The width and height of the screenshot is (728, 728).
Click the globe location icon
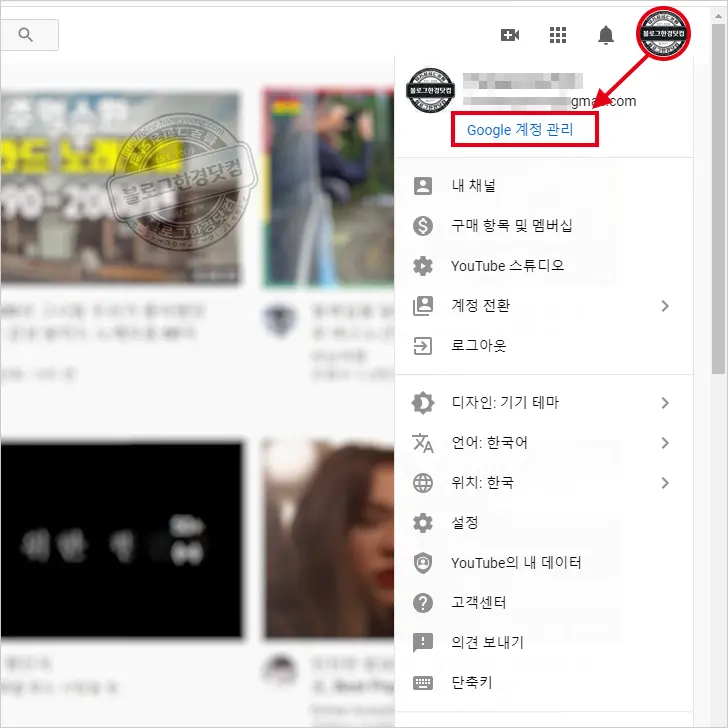coord(423,483)
